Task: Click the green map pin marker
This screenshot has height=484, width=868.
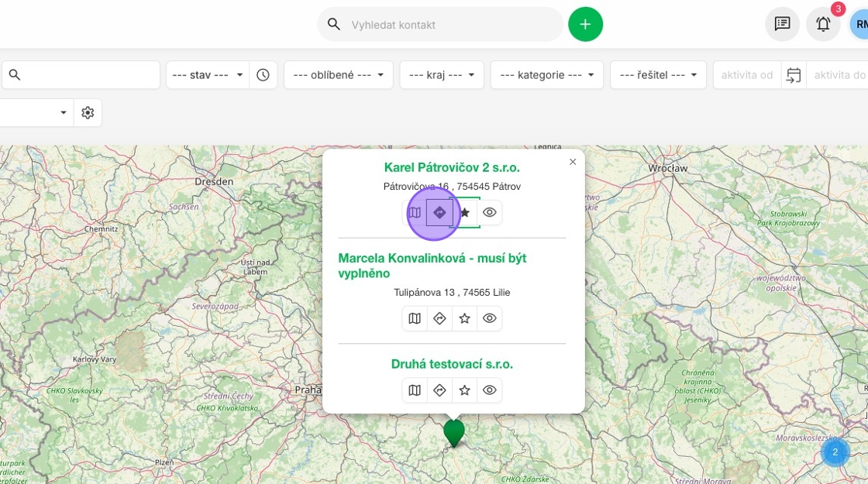Action: 454,432
